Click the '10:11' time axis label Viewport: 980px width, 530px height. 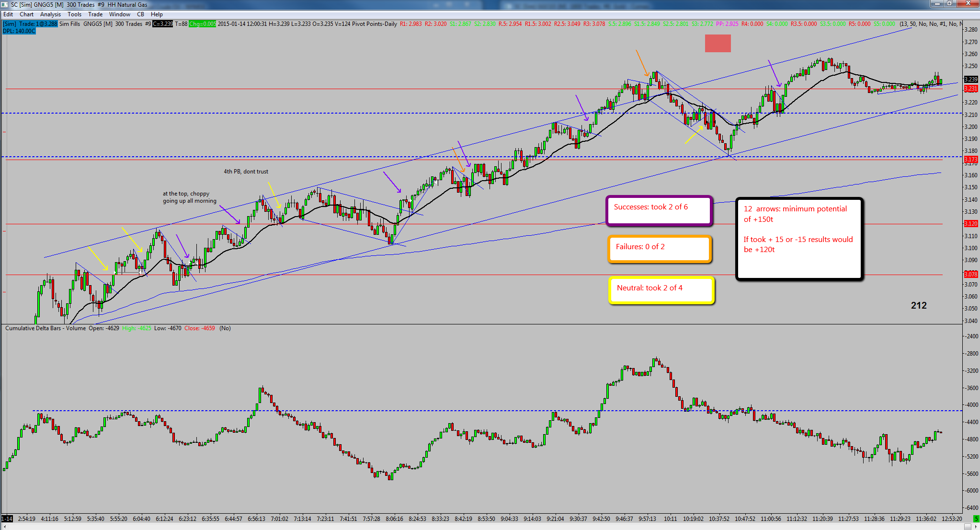670,518
